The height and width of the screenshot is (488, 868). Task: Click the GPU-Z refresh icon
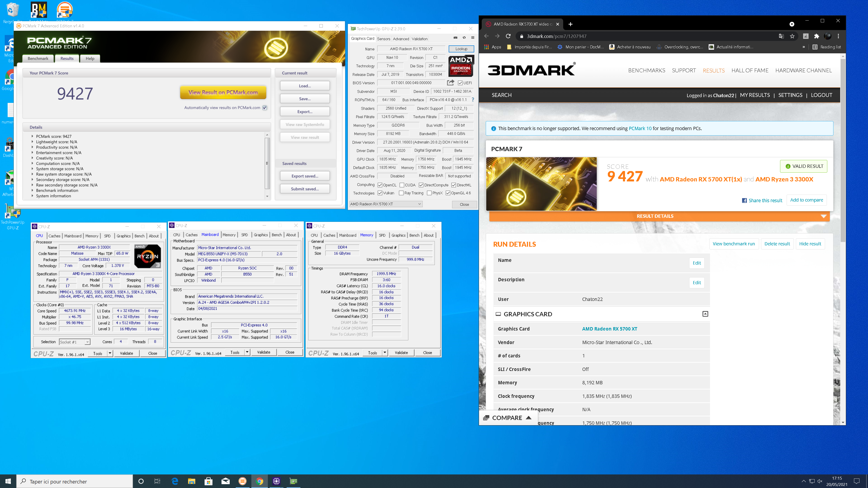[464, 38]
